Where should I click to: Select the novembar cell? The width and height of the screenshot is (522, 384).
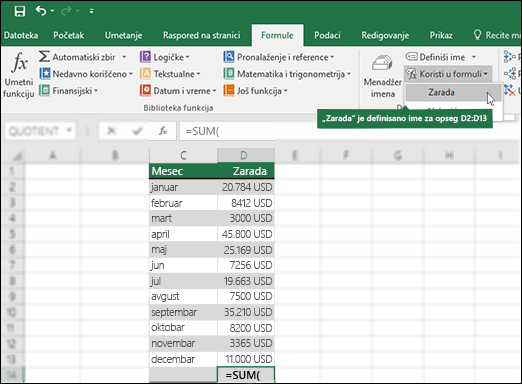(183, 343)
